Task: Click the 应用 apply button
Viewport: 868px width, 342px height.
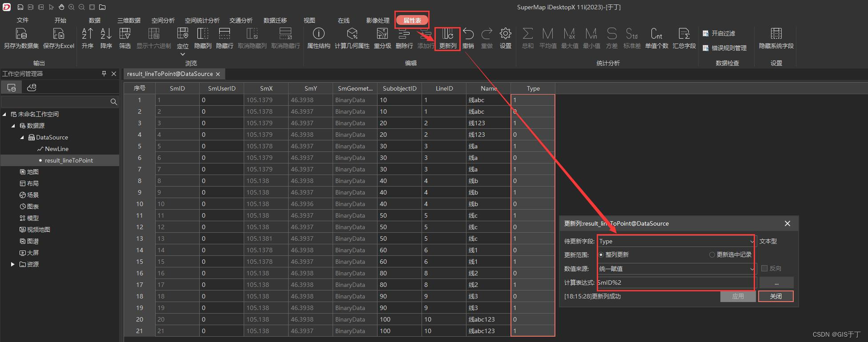Action: (738, 296)
